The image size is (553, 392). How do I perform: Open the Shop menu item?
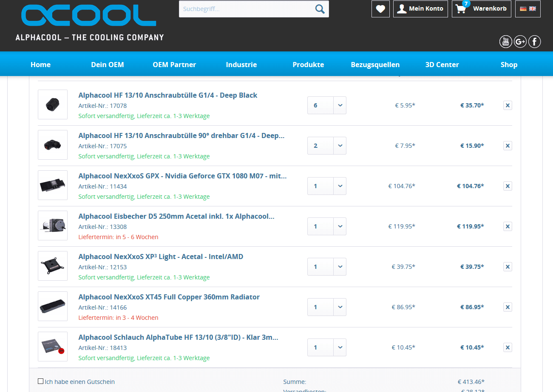[509, 65]
